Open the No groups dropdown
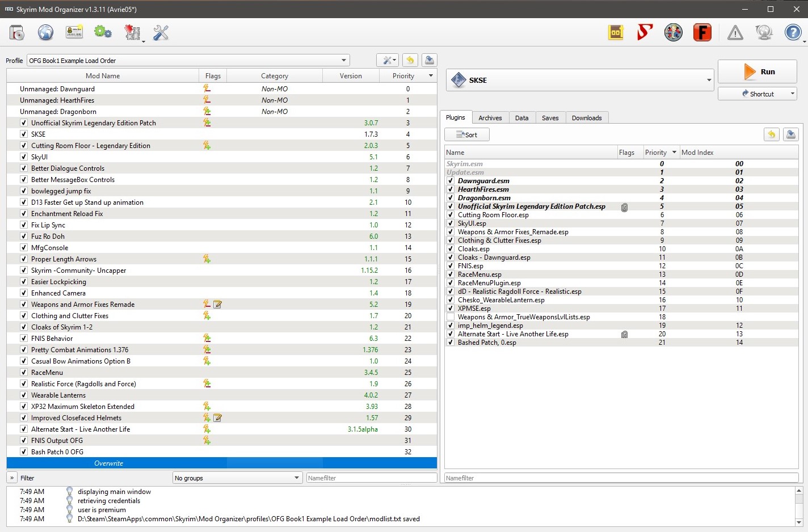The height and width of the screenshot is (532, 808). click(x=237, y=478)
